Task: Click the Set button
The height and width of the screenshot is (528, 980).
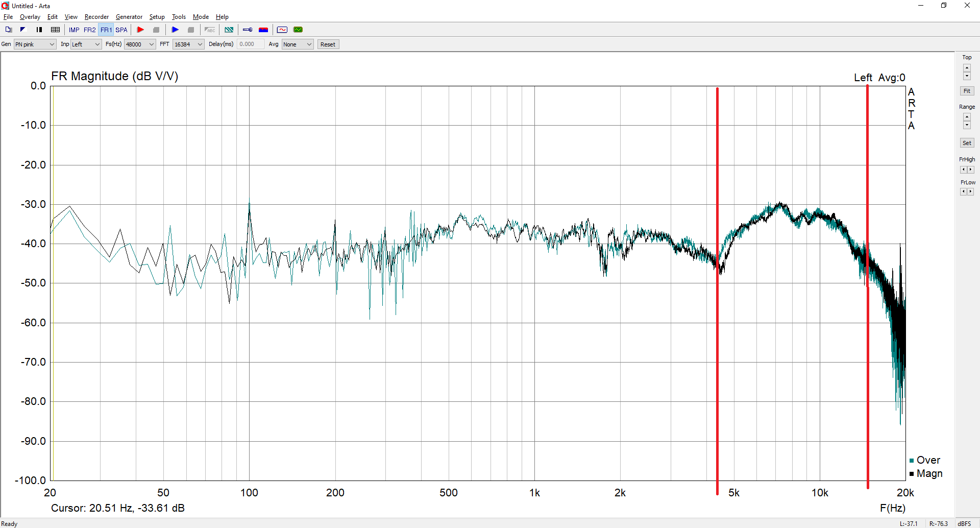Action: [x=967, y=143]
